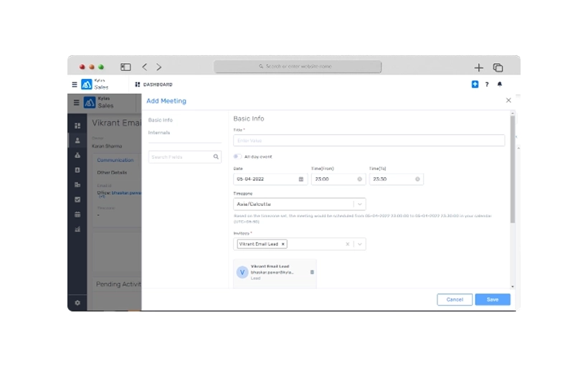Click the Save button
The width and height of the screenshot is (588, 366).
coord(492,299)
